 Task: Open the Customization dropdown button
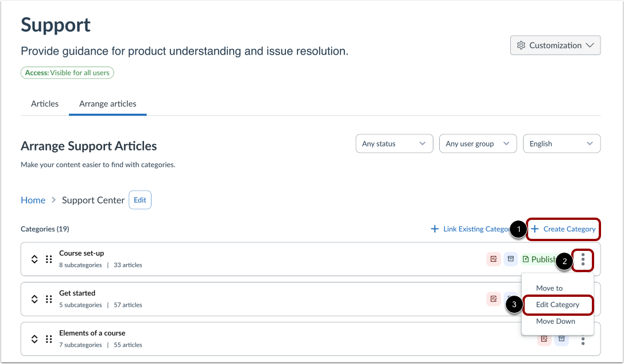point(555,45)
